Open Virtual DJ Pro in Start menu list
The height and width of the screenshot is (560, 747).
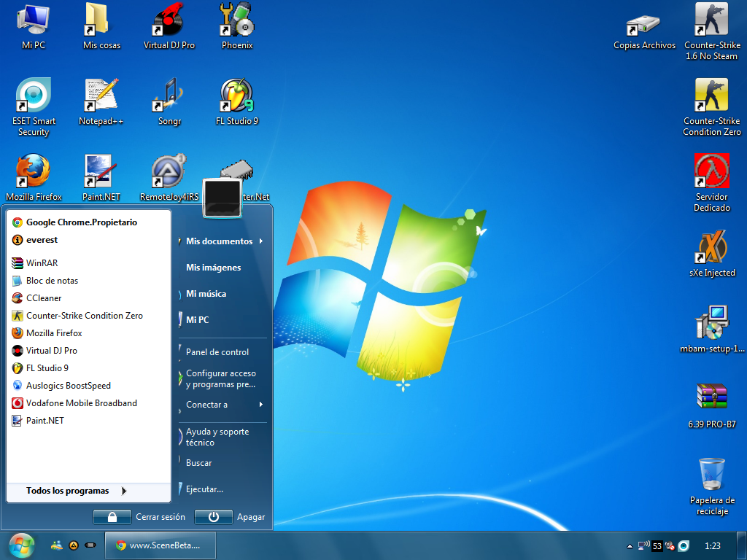click(x=88, y=351)
